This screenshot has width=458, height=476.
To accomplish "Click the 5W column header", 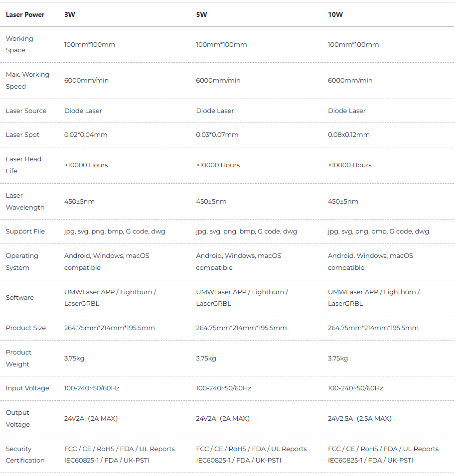I will tap(201, 14).
